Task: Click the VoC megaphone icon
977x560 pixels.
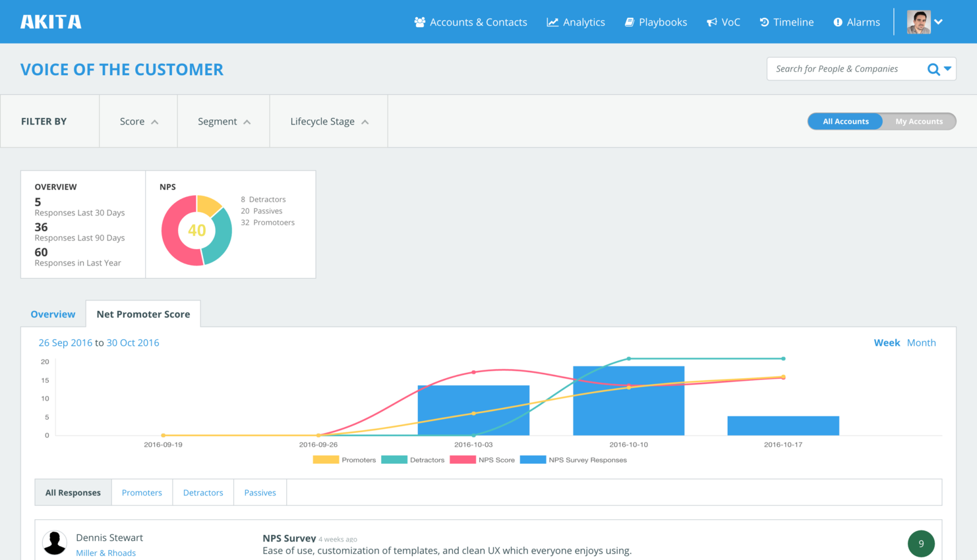Action: (712, 22)
